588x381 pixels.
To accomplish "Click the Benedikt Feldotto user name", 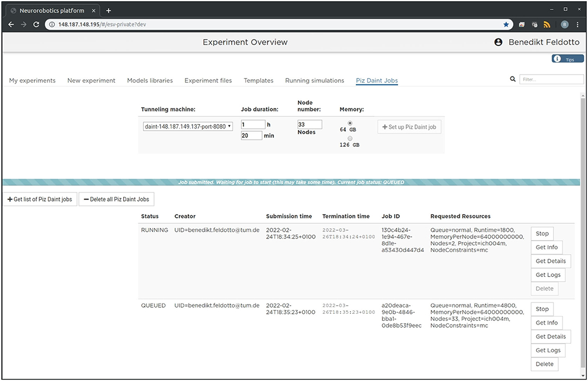I will pyautogui.click(x=544, y=42).
